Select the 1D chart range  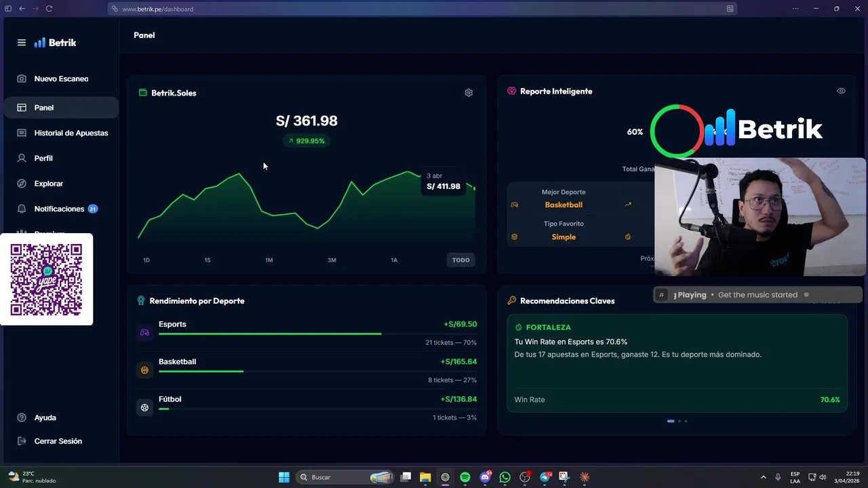coord(146,260)
